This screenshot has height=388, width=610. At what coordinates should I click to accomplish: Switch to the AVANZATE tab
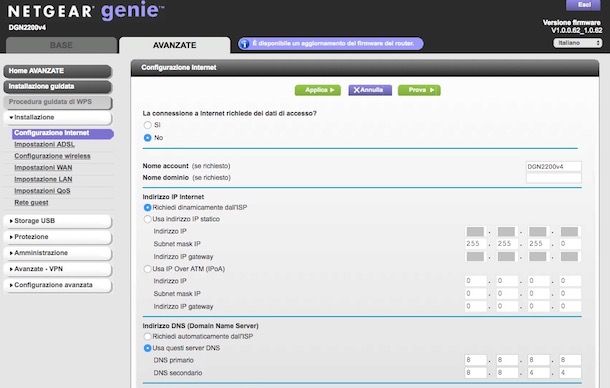(174, 45)
